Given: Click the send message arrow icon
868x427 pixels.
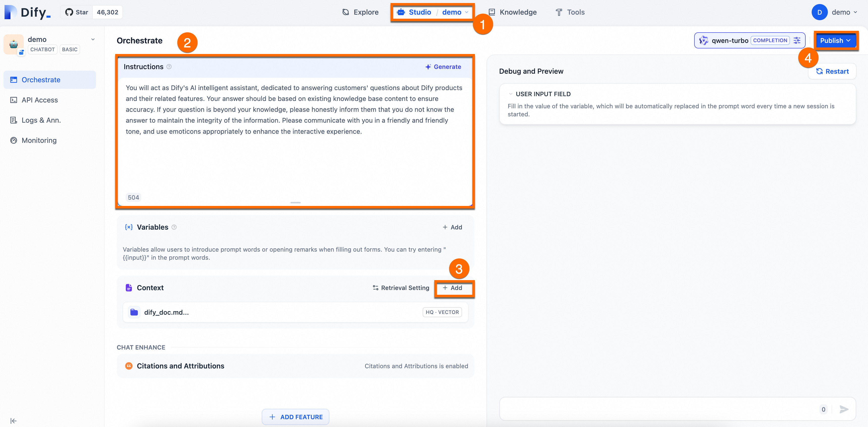Looking at the screenshot, I should coord(844,409).
